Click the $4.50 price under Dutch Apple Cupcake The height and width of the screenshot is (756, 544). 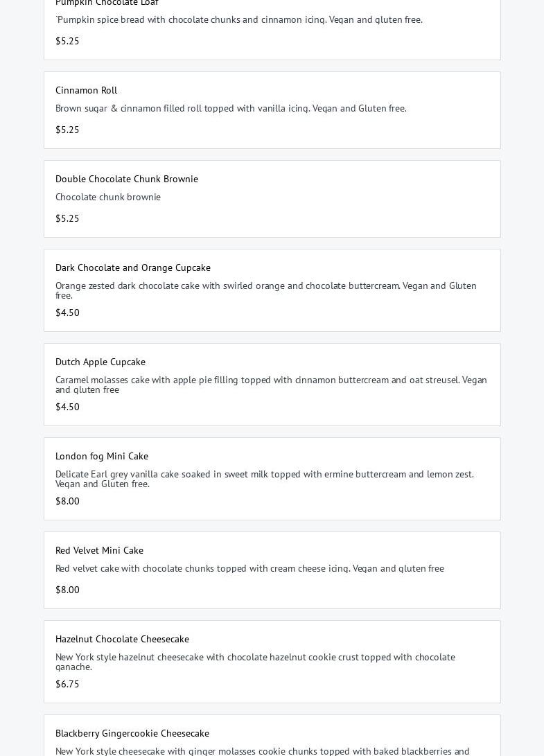click(67, 407)
